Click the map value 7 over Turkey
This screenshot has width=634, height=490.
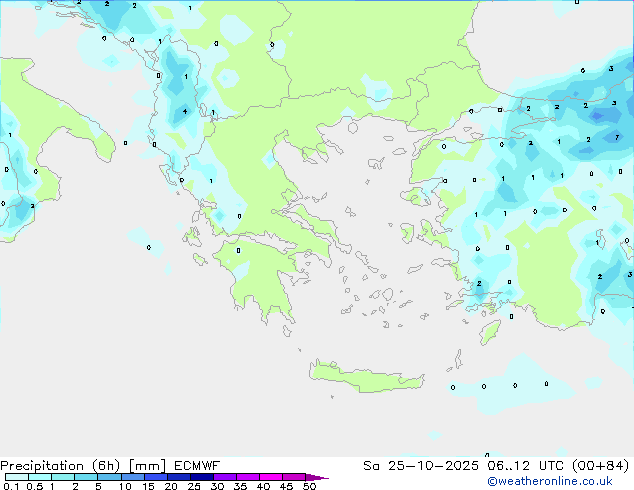[x=617, y=137]
